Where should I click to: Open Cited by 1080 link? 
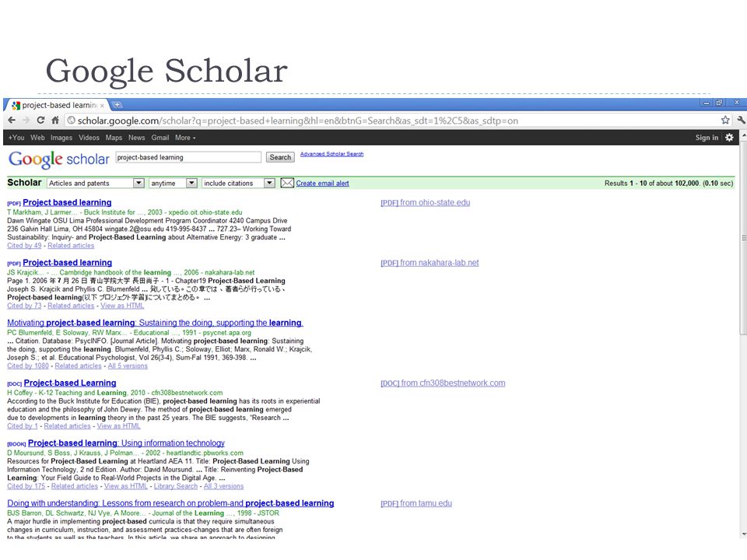[28, 366]
